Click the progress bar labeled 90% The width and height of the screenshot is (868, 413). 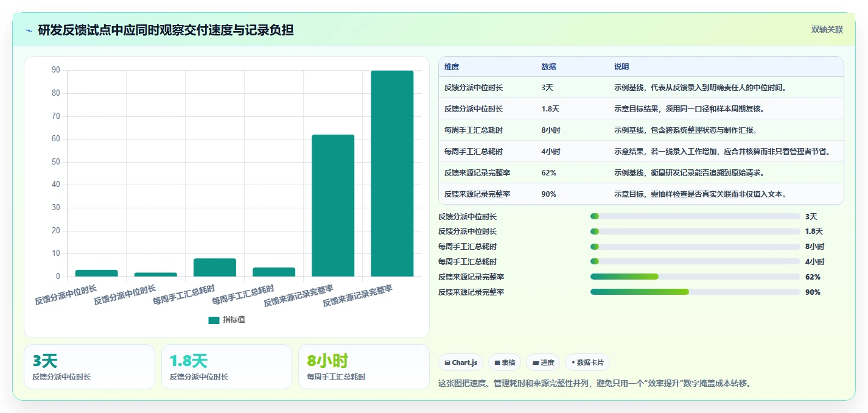(x=695, y=292)
